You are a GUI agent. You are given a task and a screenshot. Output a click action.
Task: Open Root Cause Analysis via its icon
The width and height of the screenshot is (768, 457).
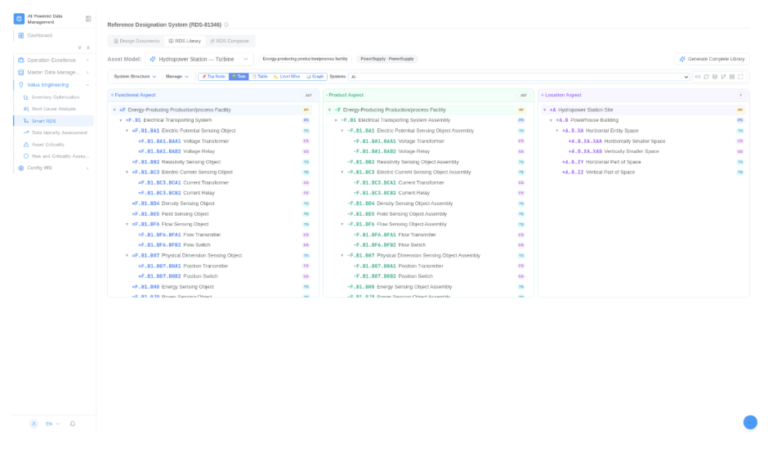tap(26, 109)
